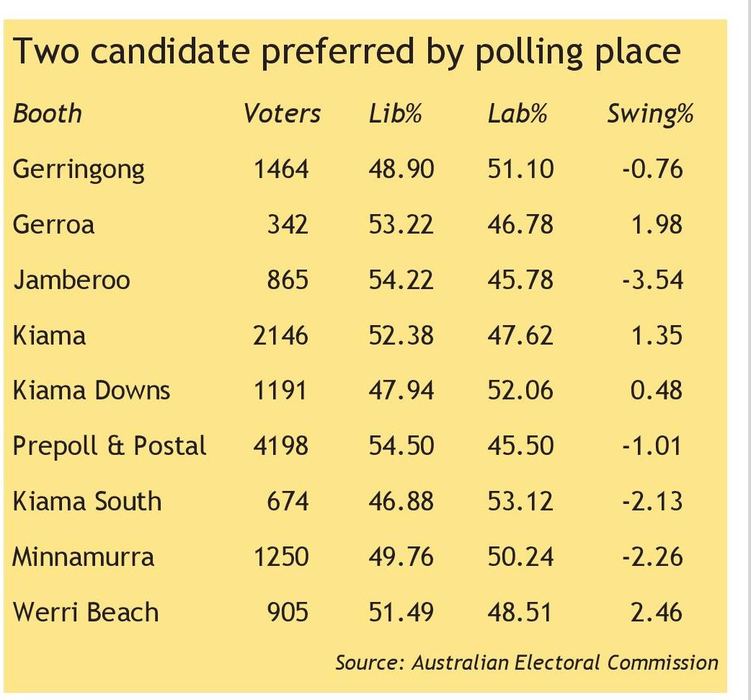Click the Kiama Downs booth name

tap(92, 391)
